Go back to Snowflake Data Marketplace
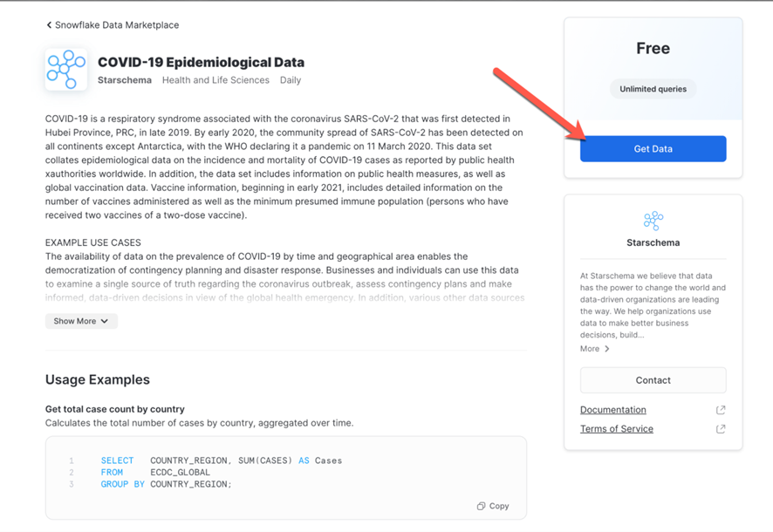 117,25
